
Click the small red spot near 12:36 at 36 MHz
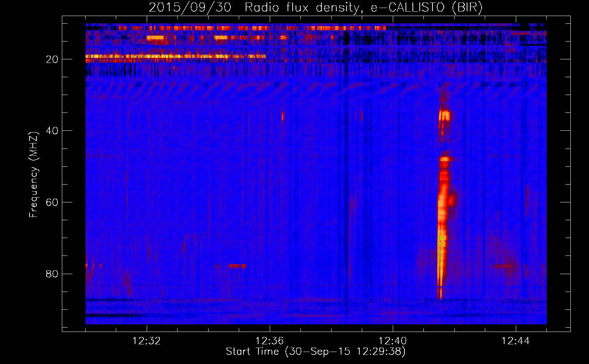click(282, 116)
